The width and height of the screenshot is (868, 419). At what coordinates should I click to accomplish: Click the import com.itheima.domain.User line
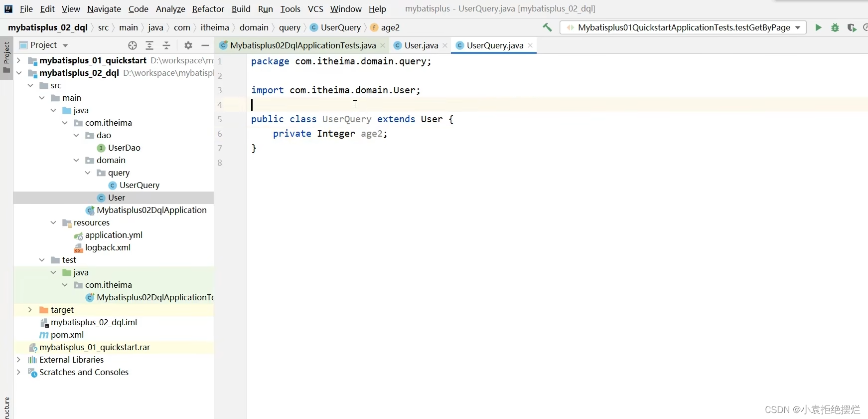[x=336, y=90]
